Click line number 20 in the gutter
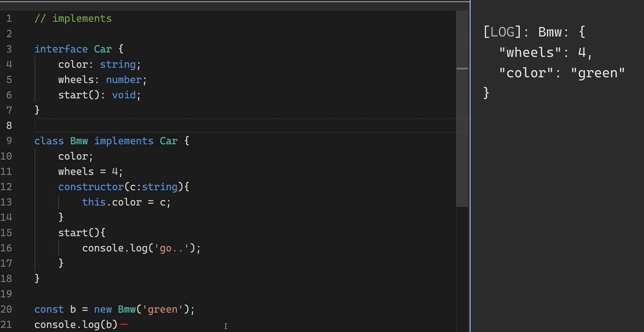The width and height of the screenshot is (644, 332). point(6,309)
